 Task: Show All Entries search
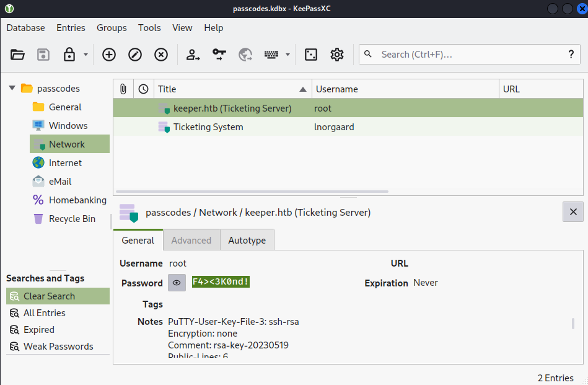point(58,313)
